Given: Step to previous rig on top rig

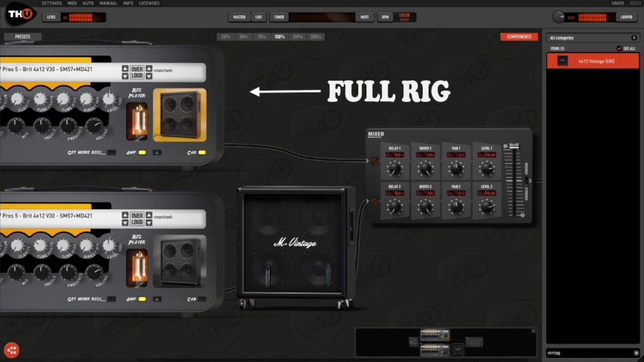Looking at the screenshot, I should 125,68.
